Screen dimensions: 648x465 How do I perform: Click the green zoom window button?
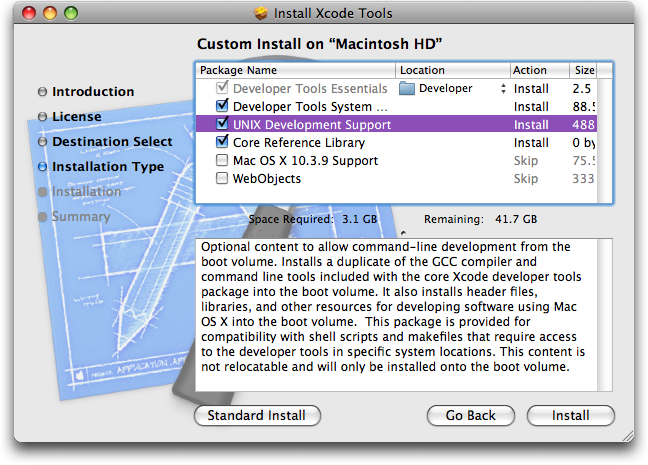[71, 13]
